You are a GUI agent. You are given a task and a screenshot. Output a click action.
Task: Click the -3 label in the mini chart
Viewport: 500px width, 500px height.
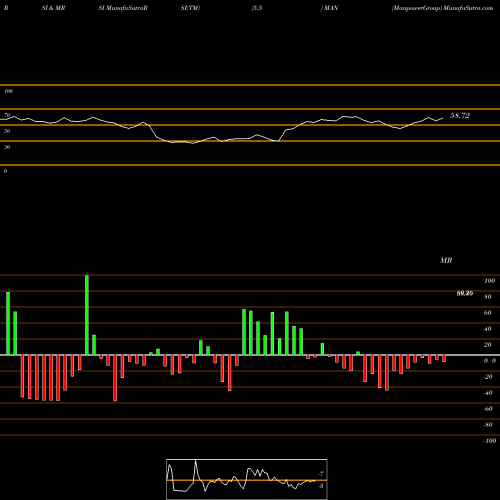tap(321, 486)
